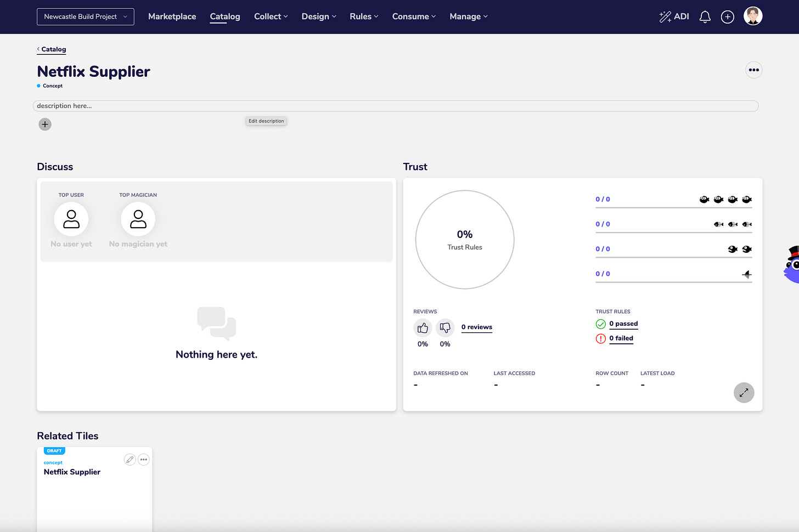The image size is (799, 532).
Task: Expand the Rules menu
Action: pyautogui.click(x=364, y=16)
